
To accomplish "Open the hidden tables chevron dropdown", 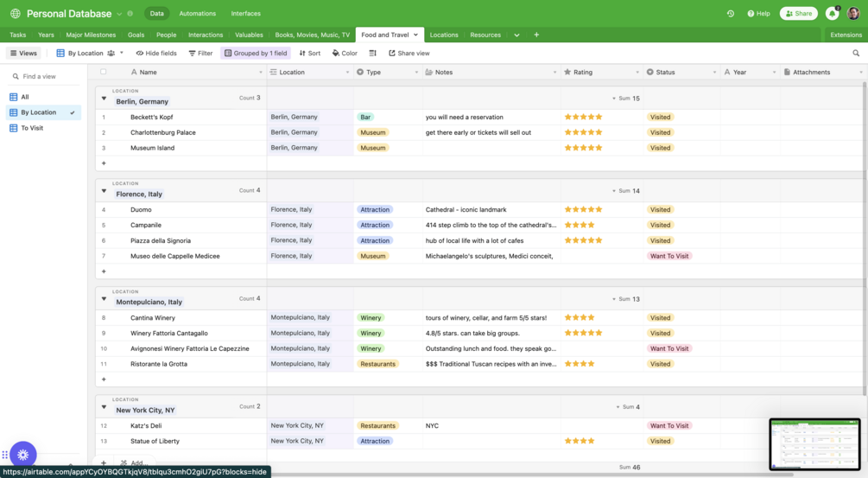I will 516,35.
